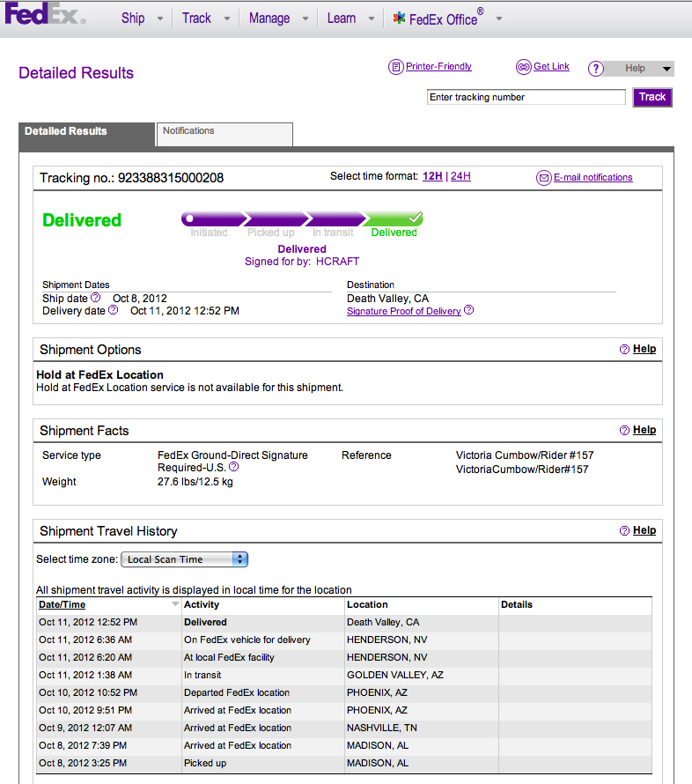This screenshot has width=692, height=784.
Task: Click the help icon next to Ship date
Action: click(96, 298)
